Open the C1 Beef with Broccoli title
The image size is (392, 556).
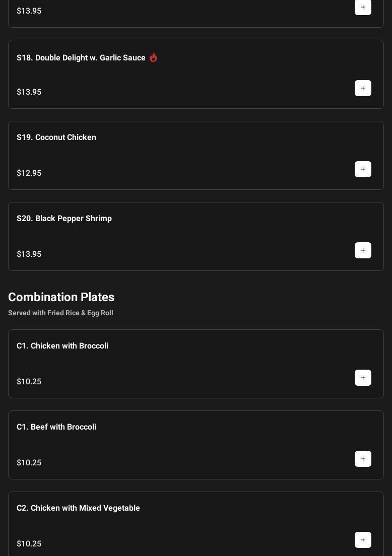[x=56, y=427]
